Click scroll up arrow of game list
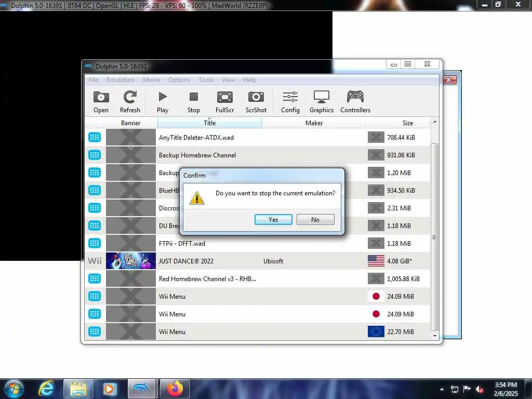The width and height of the screenshot is (532, 399). tap(435, 122)
